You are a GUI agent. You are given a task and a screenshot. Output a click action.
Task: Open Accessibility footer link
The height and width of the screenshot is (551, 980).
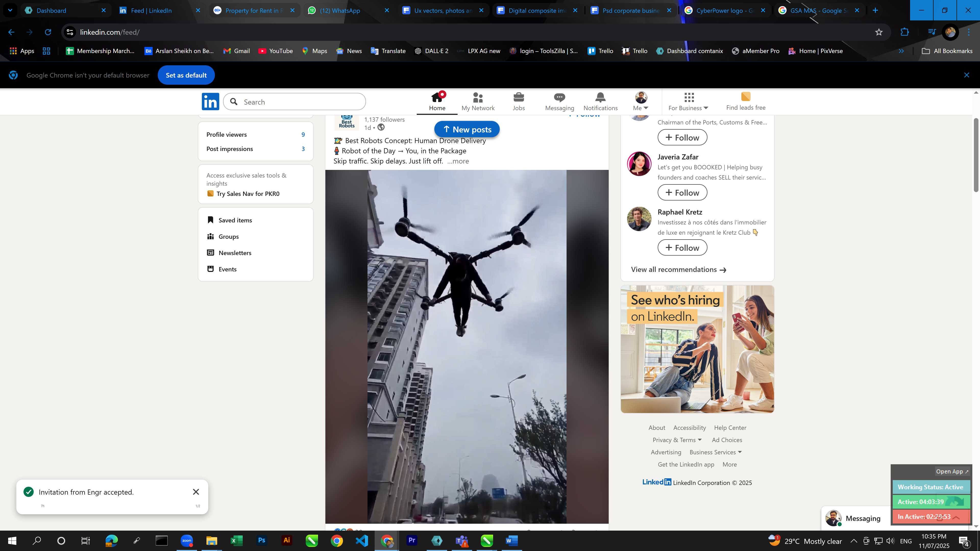pos(689,428)
